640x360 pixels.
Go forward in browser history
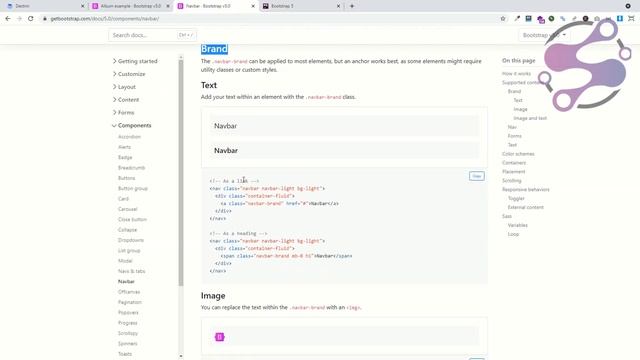(x=19, y=18)
